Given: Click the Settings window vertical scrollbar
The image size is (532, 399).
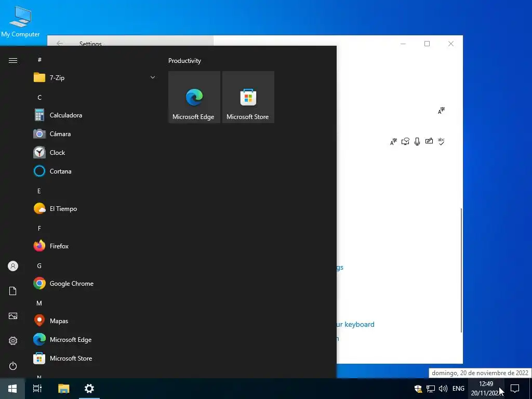Looking at the screenshot, I should click(x=461, y=270).
